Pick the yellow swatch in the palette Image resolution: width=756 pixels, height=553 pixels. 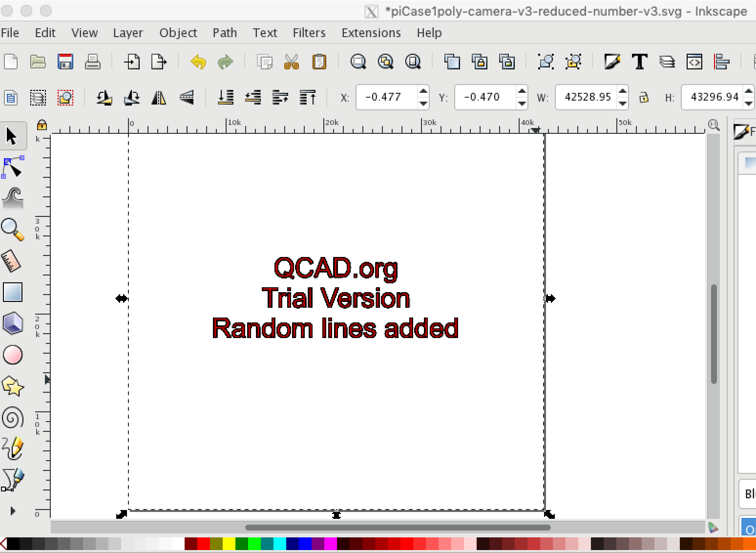pos(229,543)
